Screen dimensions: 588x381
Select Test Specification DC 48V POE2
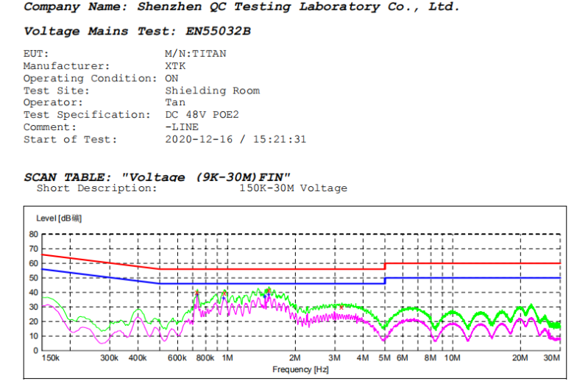[202, 115]
